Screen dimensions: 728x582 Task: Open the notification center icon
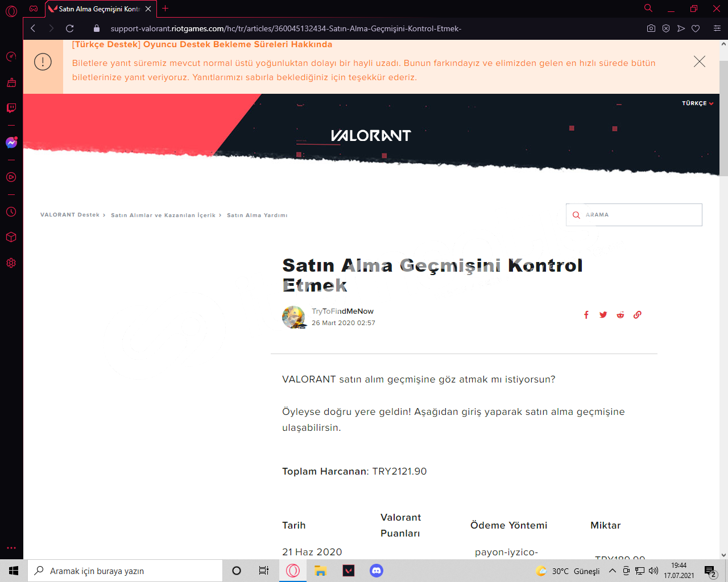[x=710, y=571]
